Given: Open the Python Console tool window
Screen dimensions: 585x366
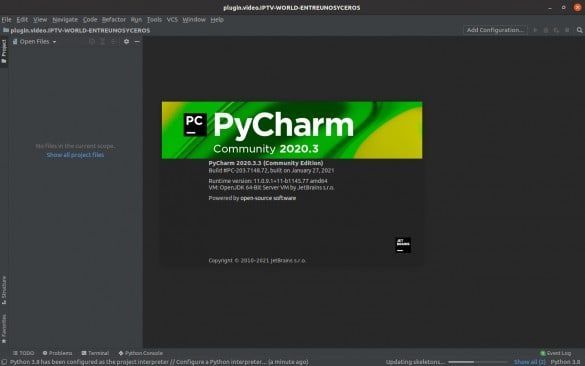Looking at the screenshot, I should point(141,353).
